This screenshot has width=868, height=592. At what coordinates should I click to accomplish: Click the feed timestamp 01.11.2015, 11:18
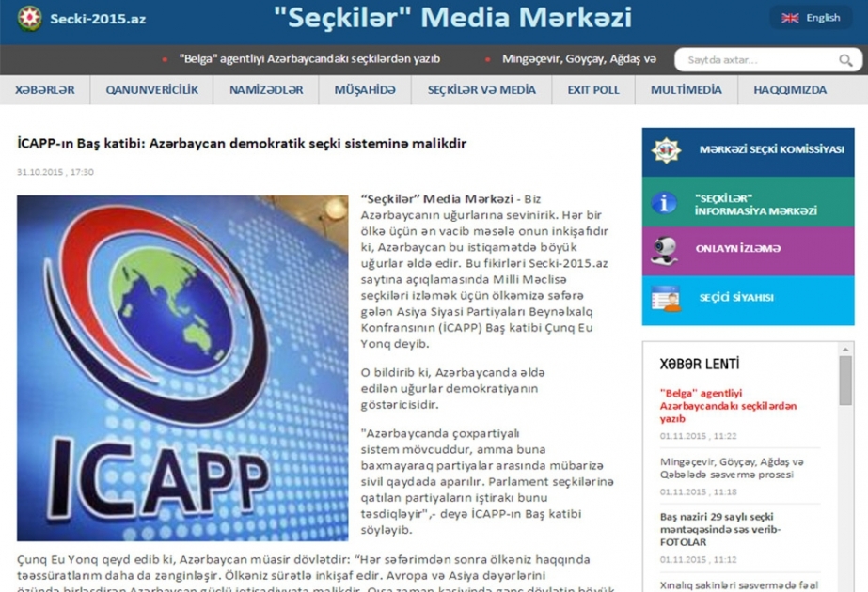pos(698,491)
